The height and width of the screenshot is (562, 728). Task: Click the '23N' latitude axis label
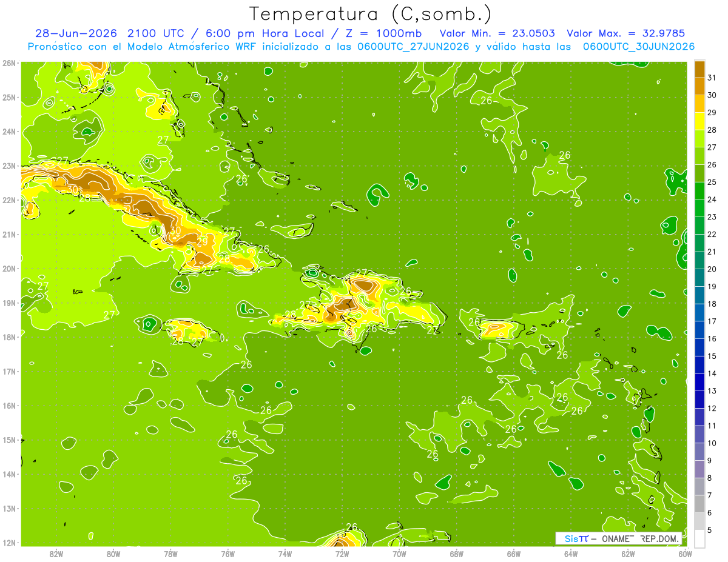click(9, 166)
